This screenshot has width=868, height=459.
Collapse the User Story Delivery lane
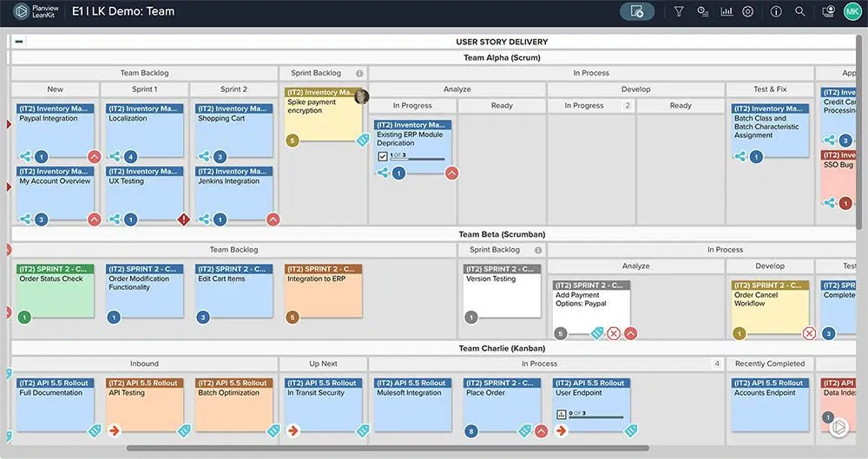(x=19, y=42)
